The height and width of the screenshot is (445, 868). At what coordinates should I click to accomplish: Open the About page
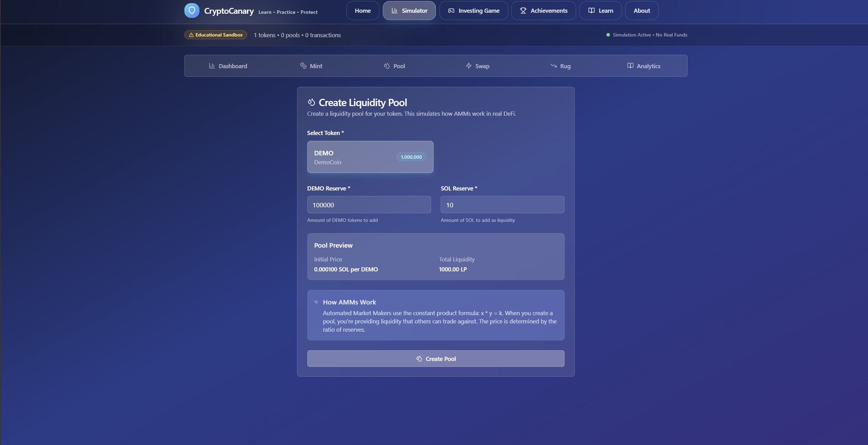click(642, 11)
